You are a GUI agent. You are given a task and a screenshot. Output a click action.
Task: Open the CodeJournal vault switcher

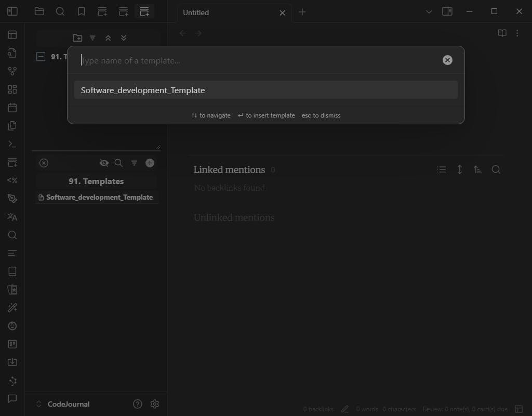coord(62,404)
